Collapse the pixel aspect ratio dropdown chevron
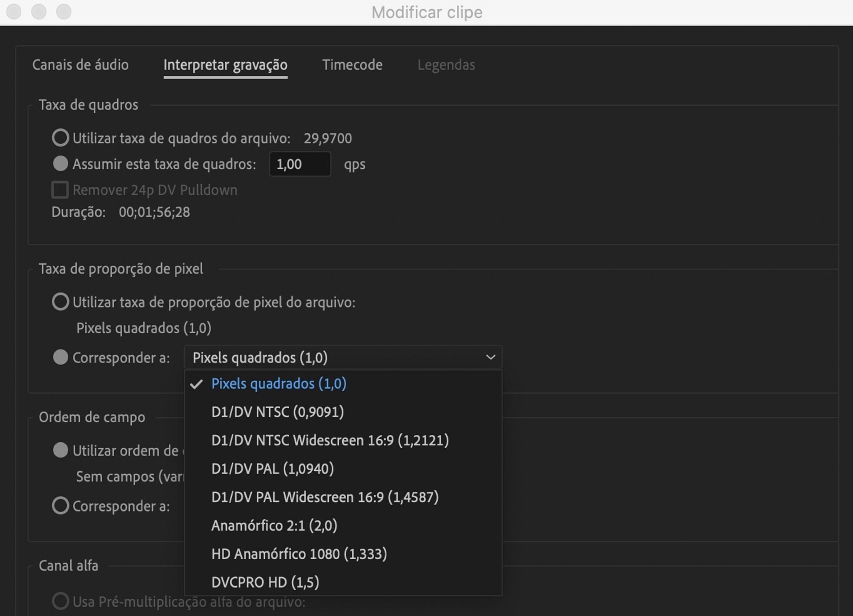Viewport: 853px width, 616px height. [x=490, y=357]
